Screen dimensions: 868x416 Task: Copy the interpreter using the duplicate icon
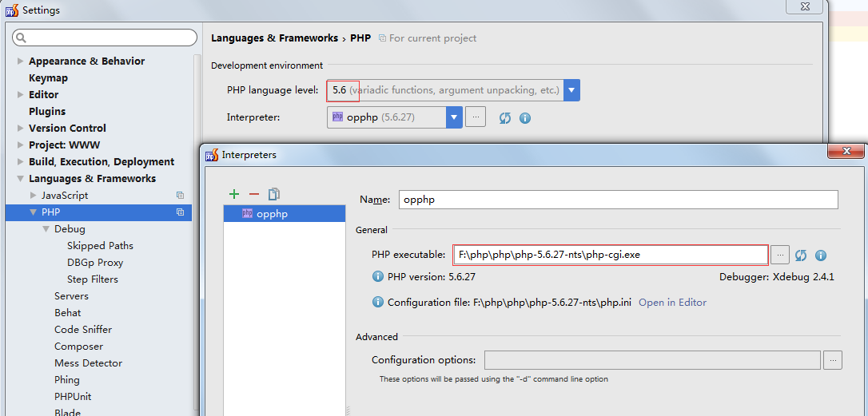(x=274, y=193)
